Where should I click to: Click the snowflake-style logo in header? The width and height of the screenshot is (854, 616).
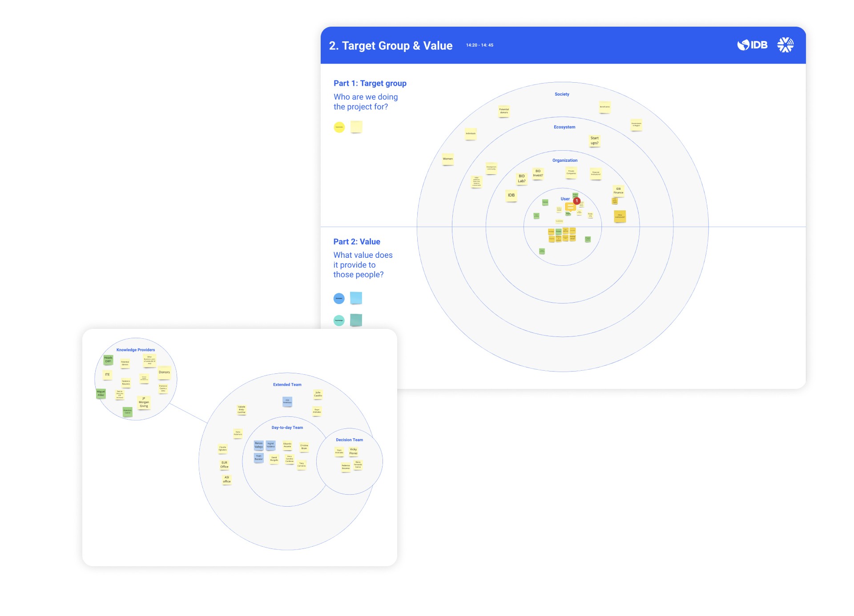point(785,45)
